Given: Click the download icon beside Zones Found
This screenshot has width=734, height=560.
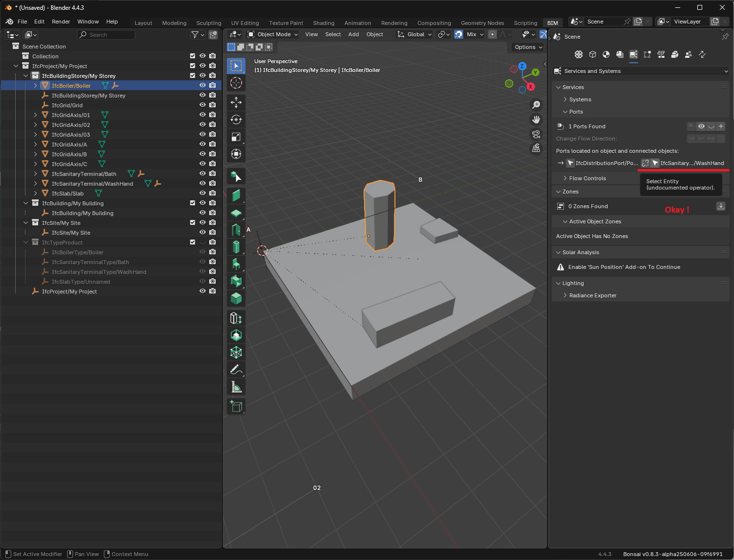Looking at the screenshot, I should [721, 206].
